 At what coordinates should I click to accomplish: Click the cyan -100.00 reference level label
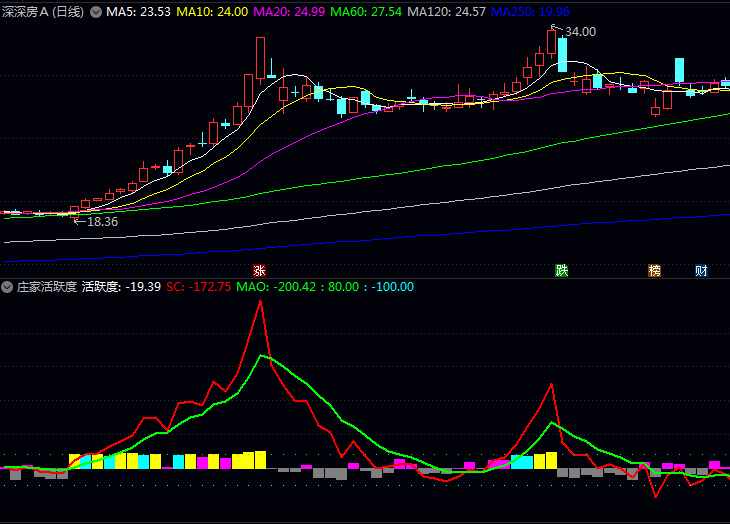(x=392, y=287)
